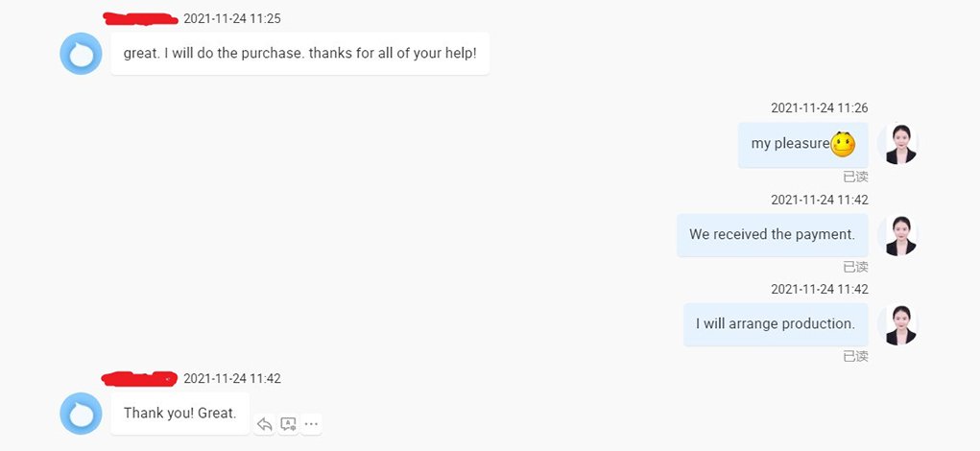The image size is (980, 451).
Task: Select the "great. I will do the purchase" message bubble
Action: pos(299,54)
